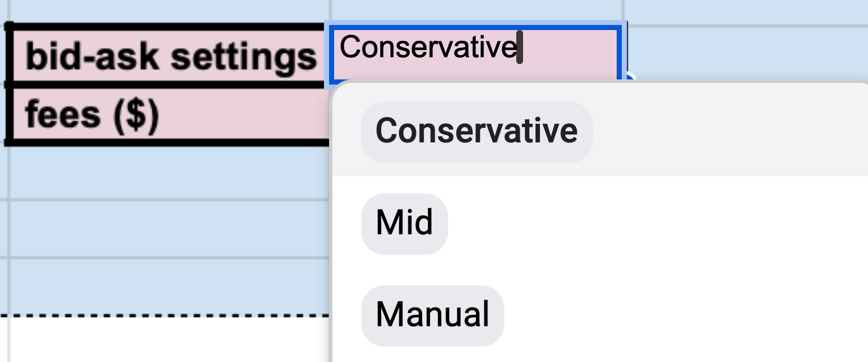868x362 pixels.
Task: Select the Mid option from the dropdown
Action: pos(404,223)
